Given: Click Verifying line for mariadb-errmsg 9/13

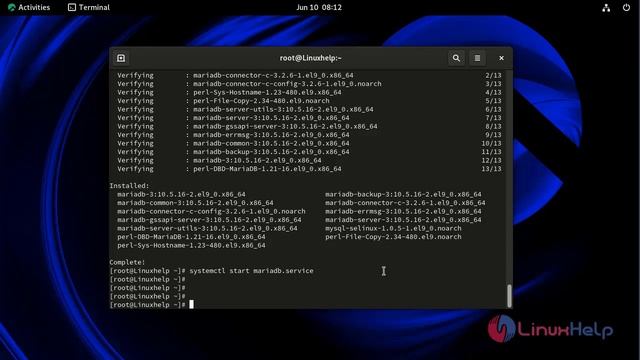Looking at the screenshot, I should click(309, 135).
